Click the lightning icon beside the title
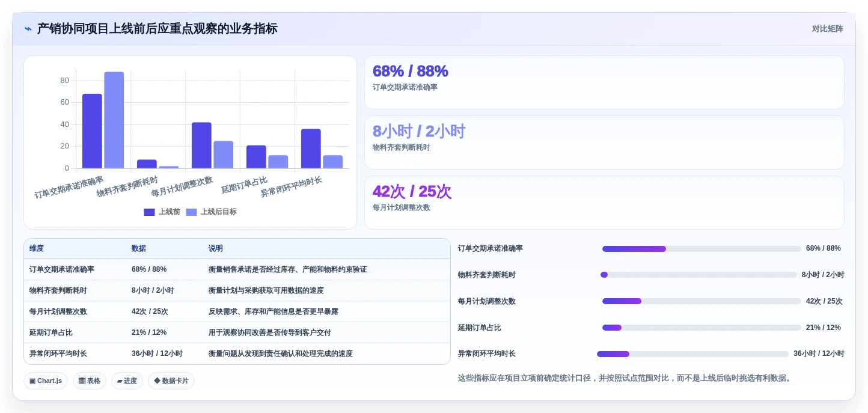Viewport: 868px width, 413px height. coord(28,29)
